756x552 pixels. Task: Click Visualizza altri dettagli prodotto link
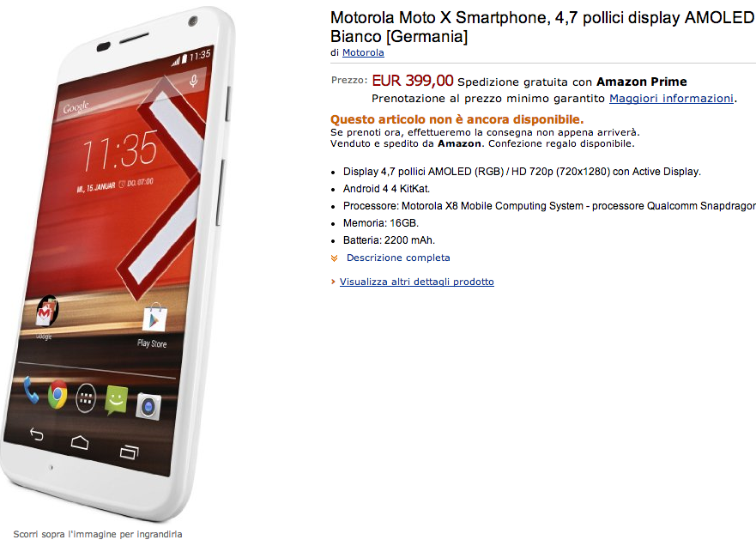pyautogui.click(x=416, y=282)
